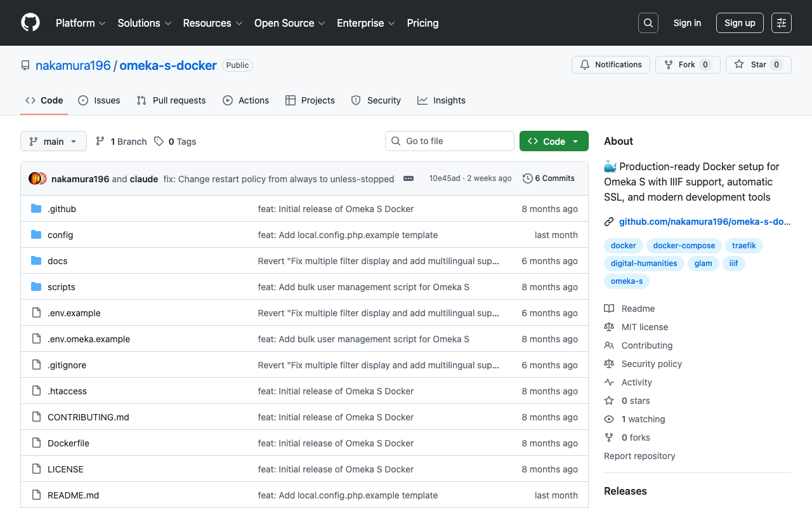
Task: Click the bell Notifications icon
Action: pyautogui.click(x=584, y=64)
